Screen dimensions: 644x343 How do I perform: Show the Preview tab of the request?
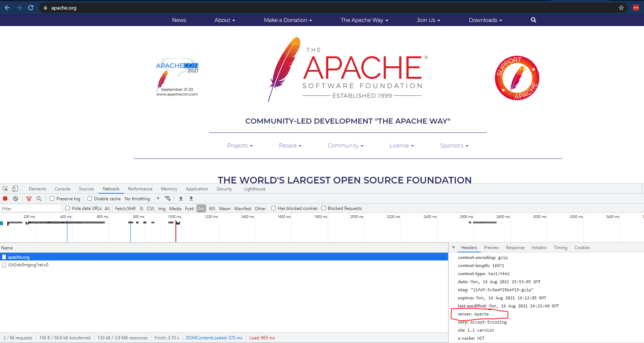point(492,248)
